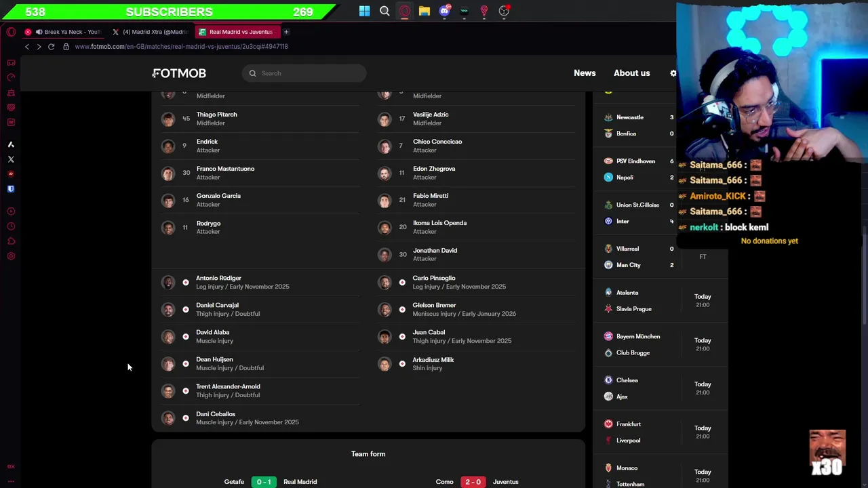Click Jonathan David player avatar

(384, 254)
